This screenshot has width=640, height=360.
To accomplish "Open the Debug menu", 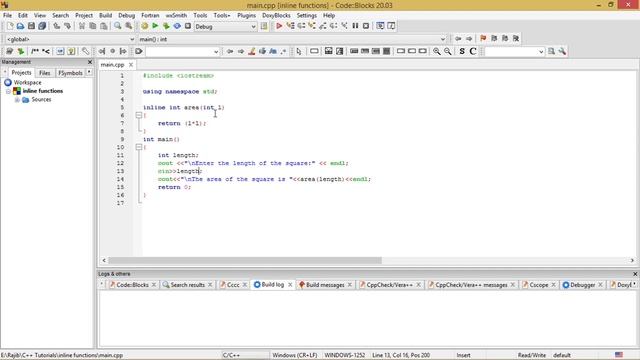I will 127,16.
